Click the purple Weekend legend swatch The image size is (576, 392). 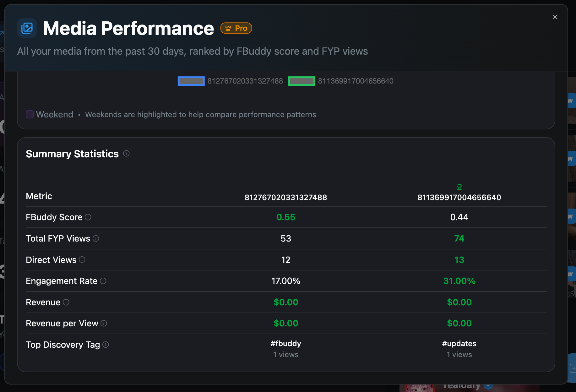(x=30, y=114)
